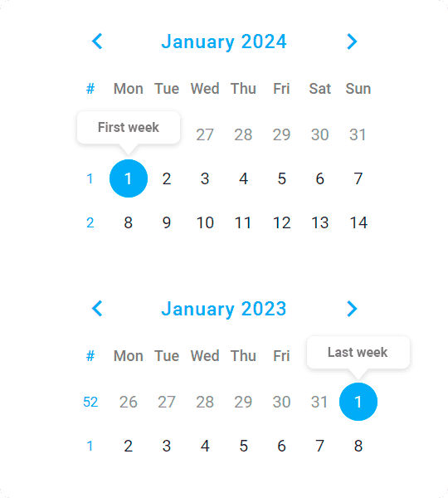Select the highlighted Sunday 1 in January 2023
This screenshot has height=498, width=448.
point(358,402)
